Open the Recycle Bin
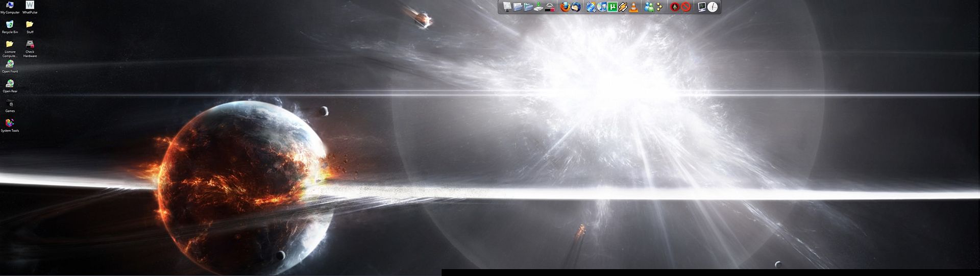 point(10,27)
